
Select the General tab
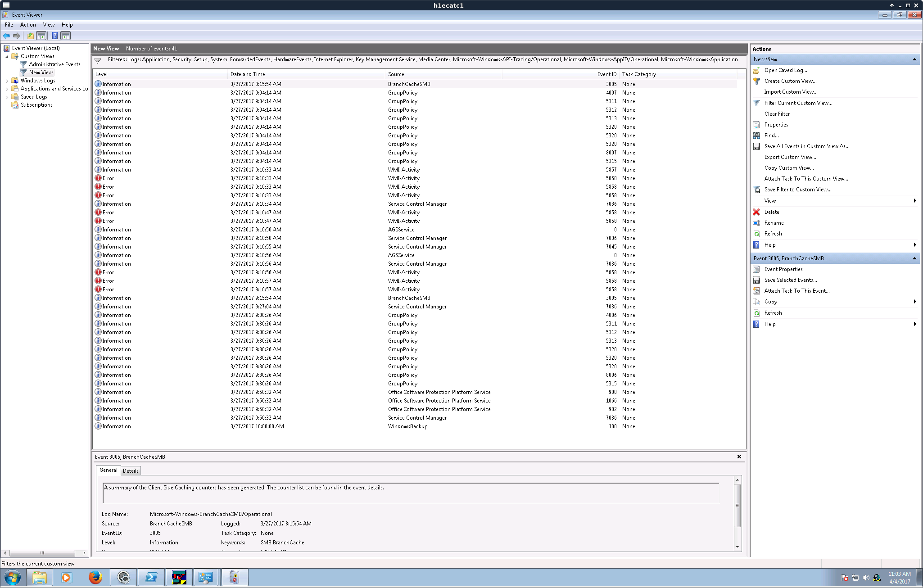[x=108, y=470]
